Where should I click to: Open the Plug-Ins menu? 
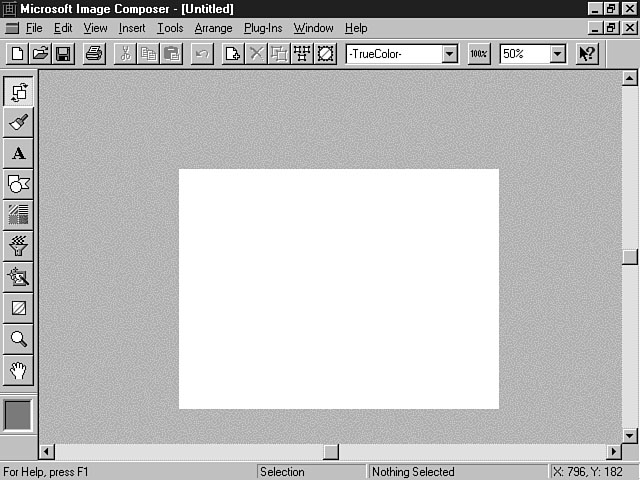[263, 28]
